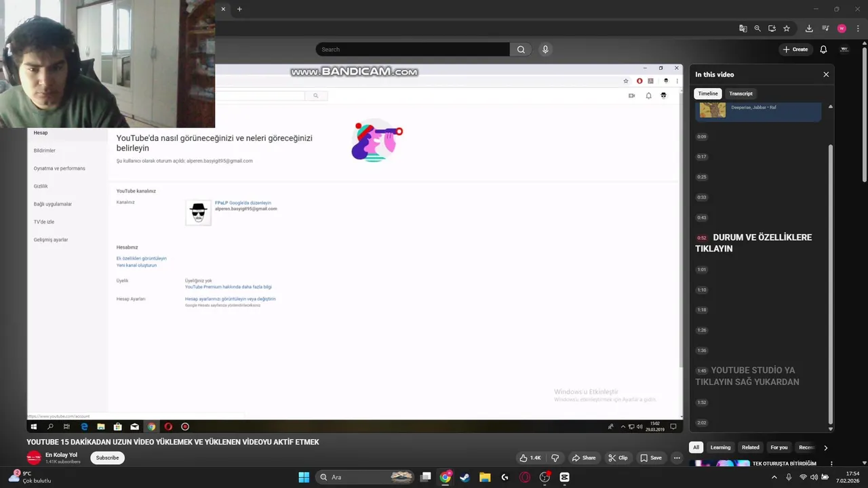Image resolution: width=868 pixels, height=488 pixels.
Task: Open network Wi-Fi icon in the system tray
Action: click(804, 477)
